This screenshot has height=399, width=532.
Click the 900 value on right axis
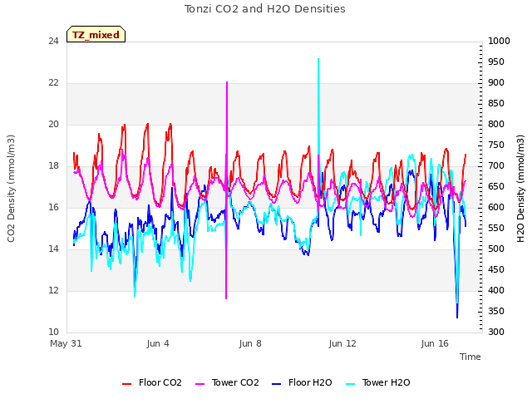[496, 83]
